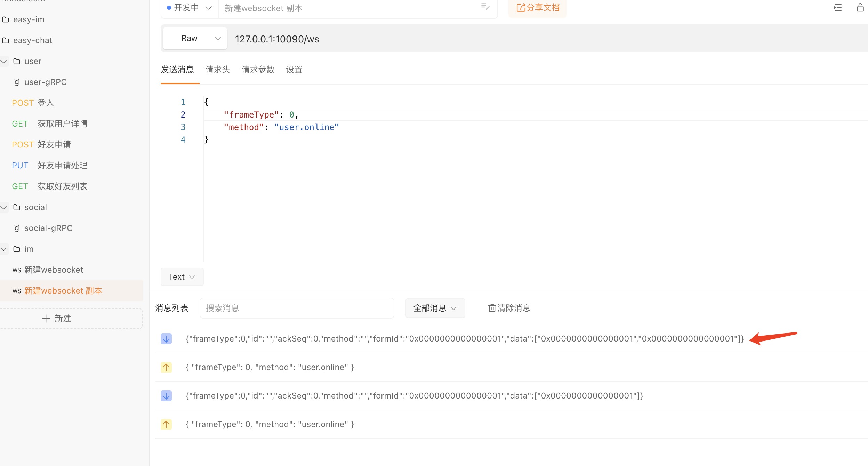Select the social-gRPC item
The image size is (868, 466).
48,228
